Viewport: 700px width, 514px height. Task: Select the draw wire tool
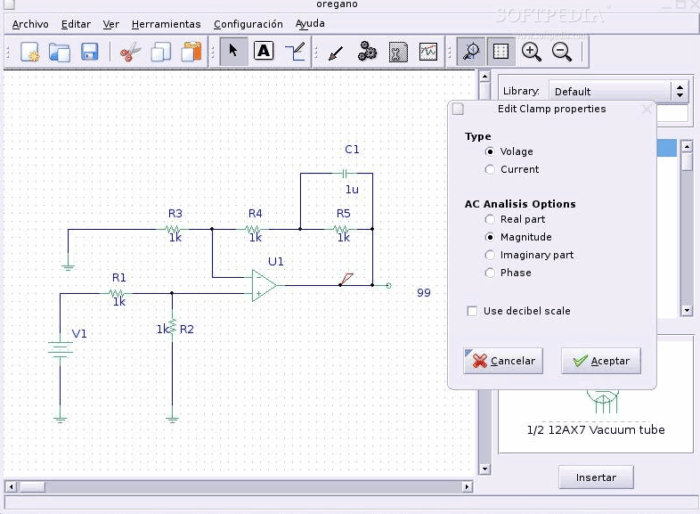click(295, 52)
